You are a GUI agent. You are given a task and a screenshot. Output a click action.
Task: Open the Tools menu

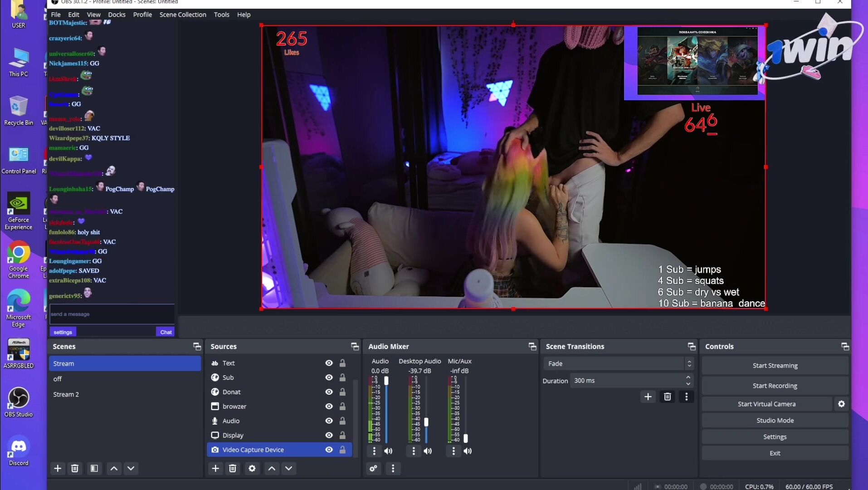[x=222, y=15]
